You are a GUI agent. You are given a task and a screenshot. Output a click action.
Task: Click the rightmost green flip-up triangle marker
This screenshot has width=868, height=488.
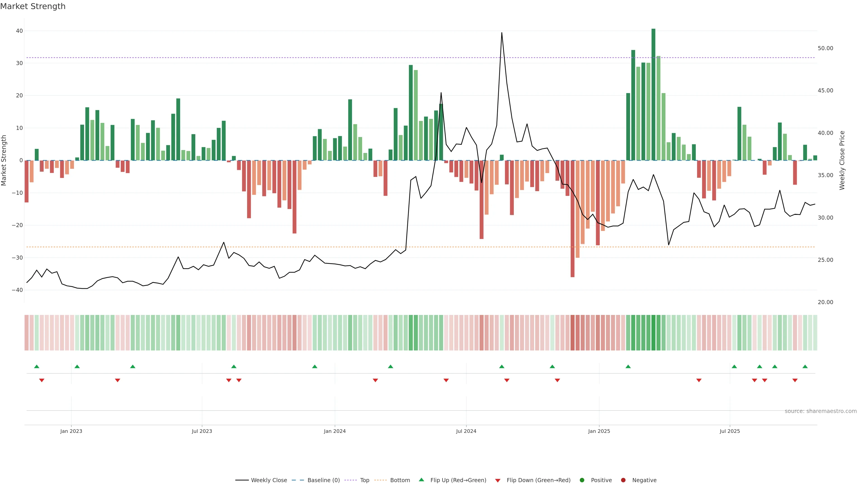pos(805,366)
